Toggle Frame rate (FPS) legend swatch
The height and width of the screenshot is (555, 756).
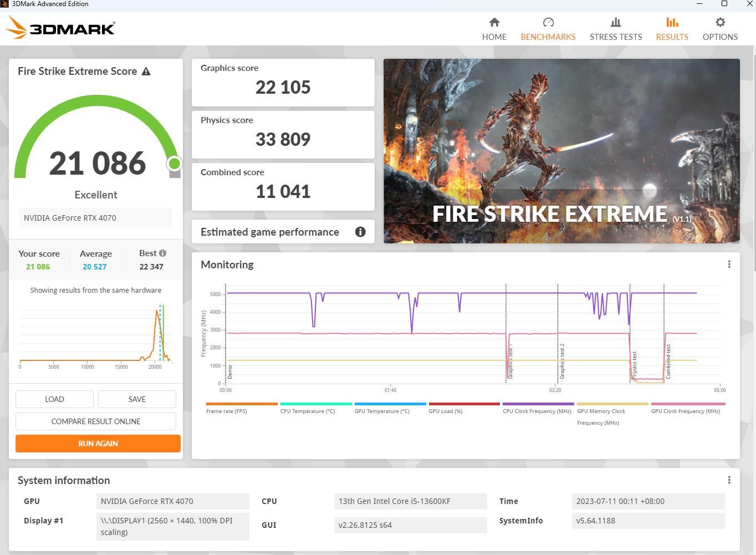click(242, 404)
